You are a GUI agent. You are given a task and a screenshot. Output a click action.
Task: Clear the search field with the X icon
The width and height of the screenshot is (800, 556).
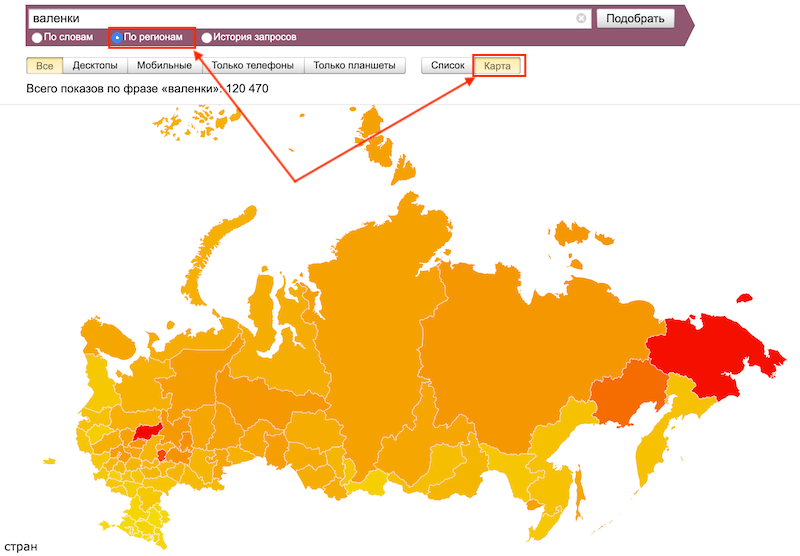[581, 18]
